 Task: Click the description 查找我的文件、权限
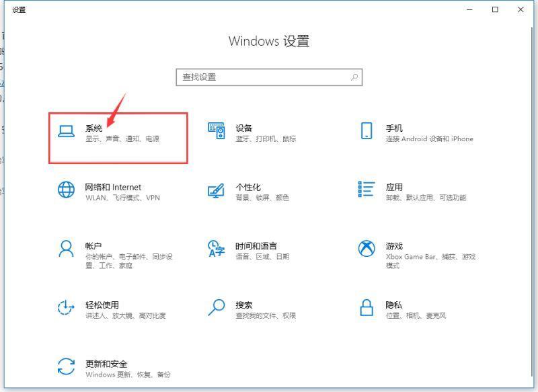[266, 315]
